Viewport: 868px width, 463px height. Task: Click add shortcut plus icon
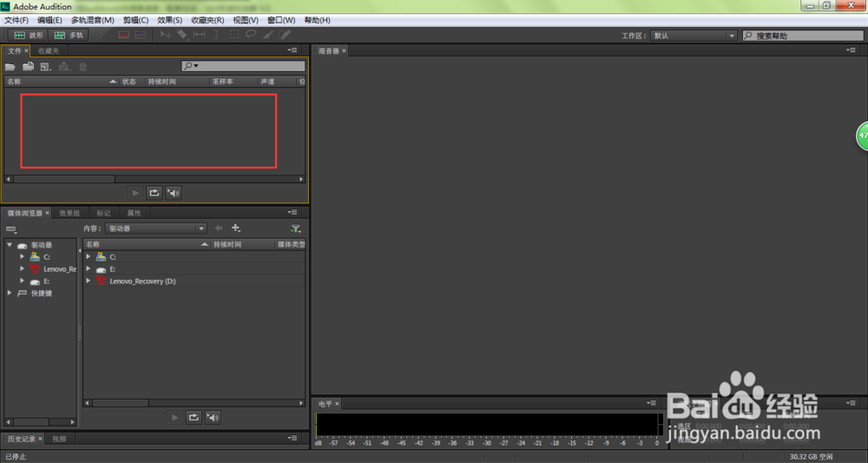[236, 228]
